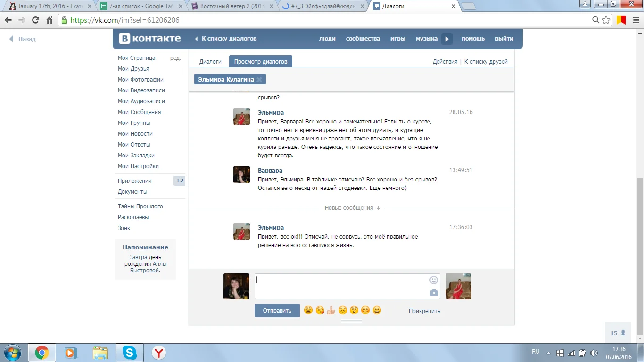Open Аллы Быстровой birthday profile link
The height and width of the screenshot is (362, 644).
(x=148, y=267)
